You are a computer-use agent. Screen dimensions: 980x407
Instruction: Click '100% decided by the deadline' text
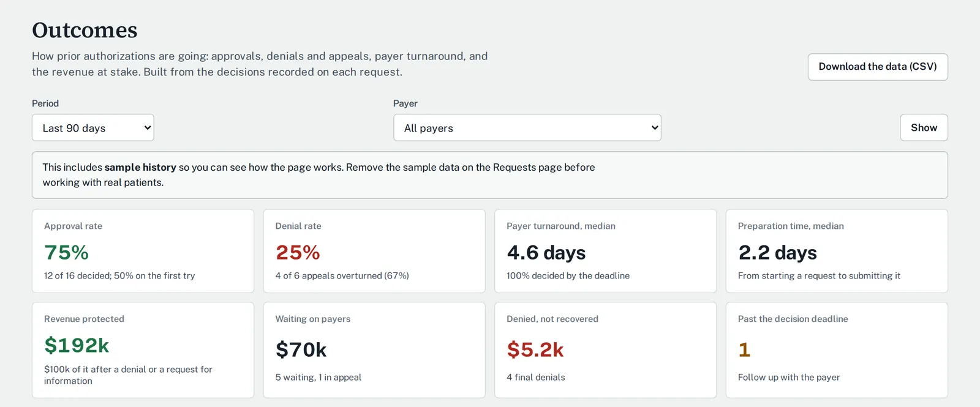(568, 275)
